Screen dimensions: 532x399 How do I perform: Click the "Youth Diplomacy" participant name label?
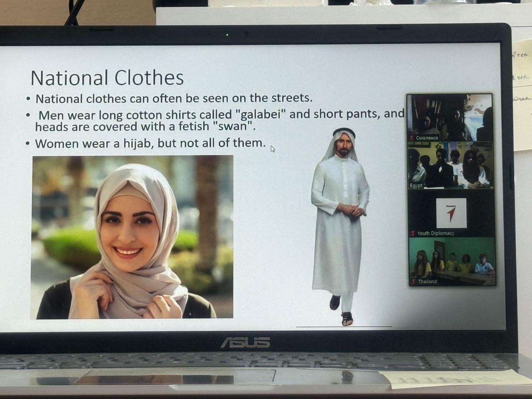click(436, 233)
